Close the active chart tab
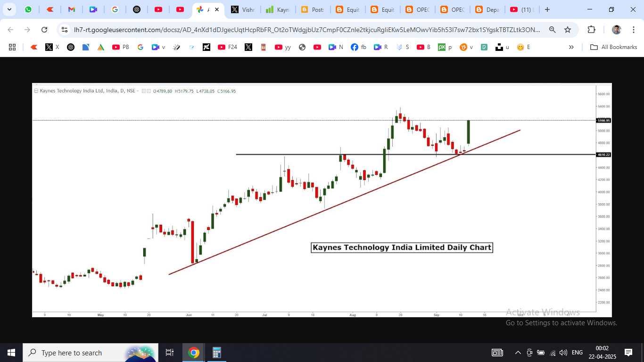Image resolution: width=644 pixels, height=362 pixels. pyautogui.click(x=216, y=9)
